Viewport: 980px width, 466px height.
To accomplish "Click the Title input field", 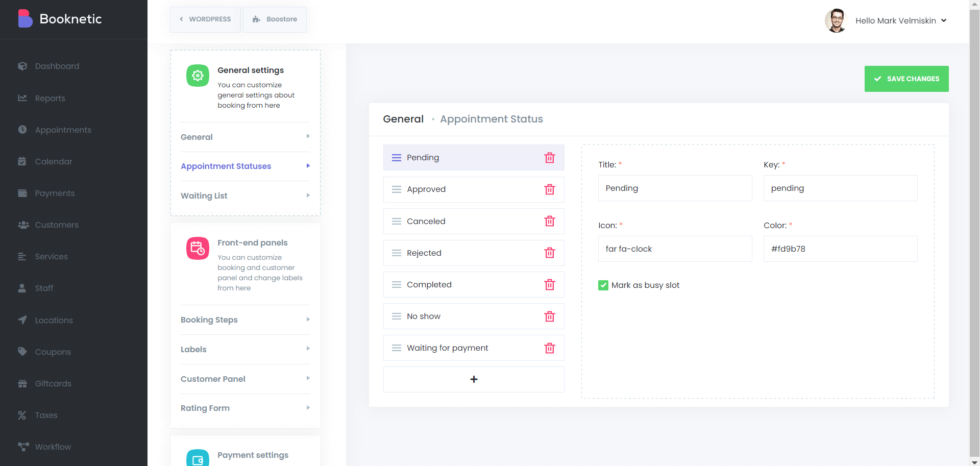I will (x=675, y=188).
